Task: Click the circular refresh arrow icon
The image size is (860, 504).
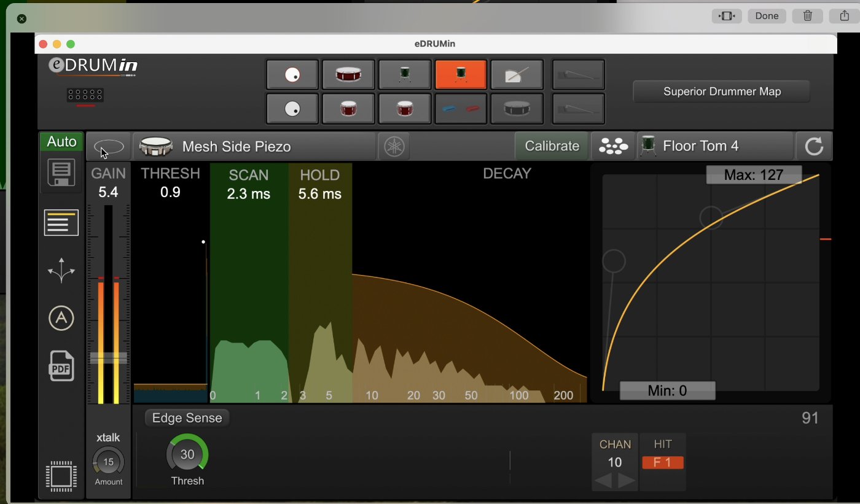Action: coord(814,146)
